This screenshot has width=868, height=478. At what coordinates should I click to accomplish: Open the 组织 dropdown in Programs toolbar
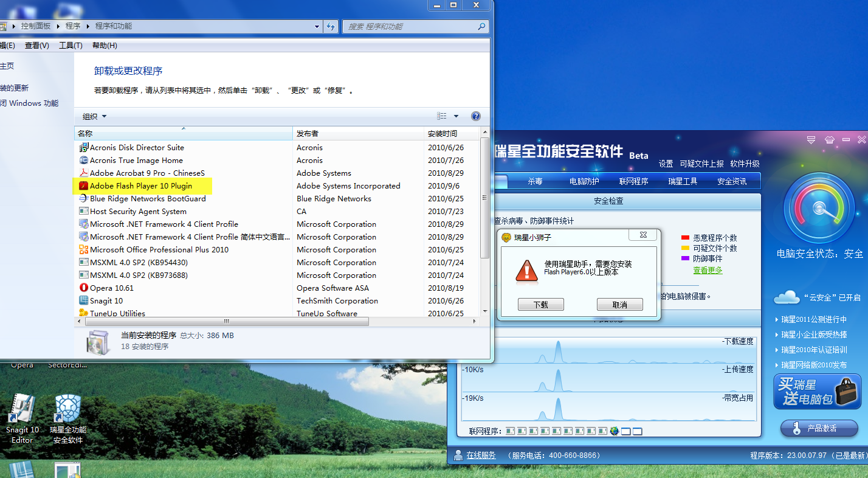95,116
